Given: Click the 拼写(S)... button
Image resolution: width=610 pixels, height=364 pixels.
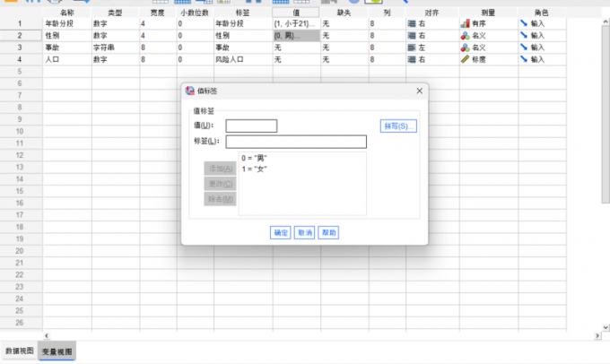Looking at the screenshot, I should point(398,126).
